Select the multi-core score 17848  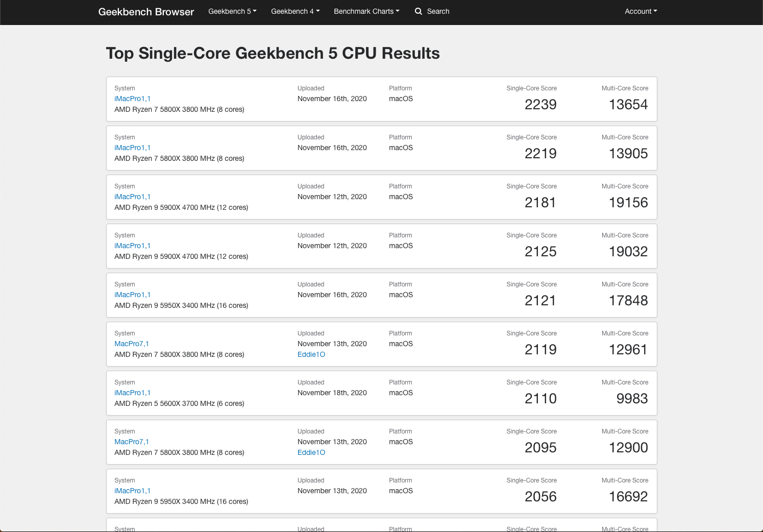(628, 301)
